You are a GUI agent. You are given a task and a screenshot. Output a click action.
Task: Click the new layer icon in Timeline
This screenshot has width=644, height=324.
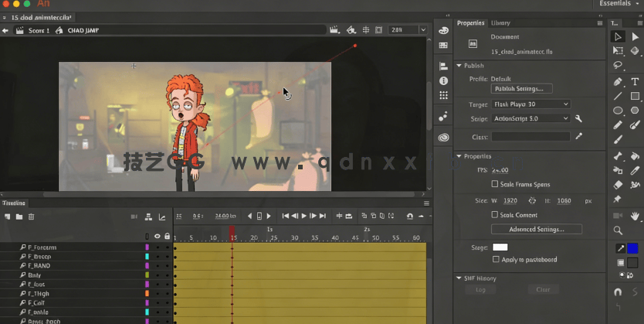(8, 217)
